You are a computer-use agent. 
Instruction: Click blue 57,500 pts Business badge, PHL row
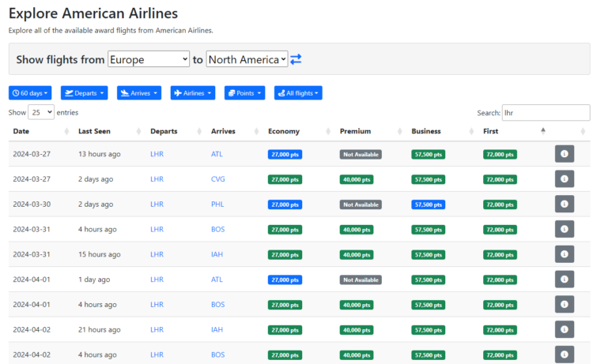[x=428, y=205]
